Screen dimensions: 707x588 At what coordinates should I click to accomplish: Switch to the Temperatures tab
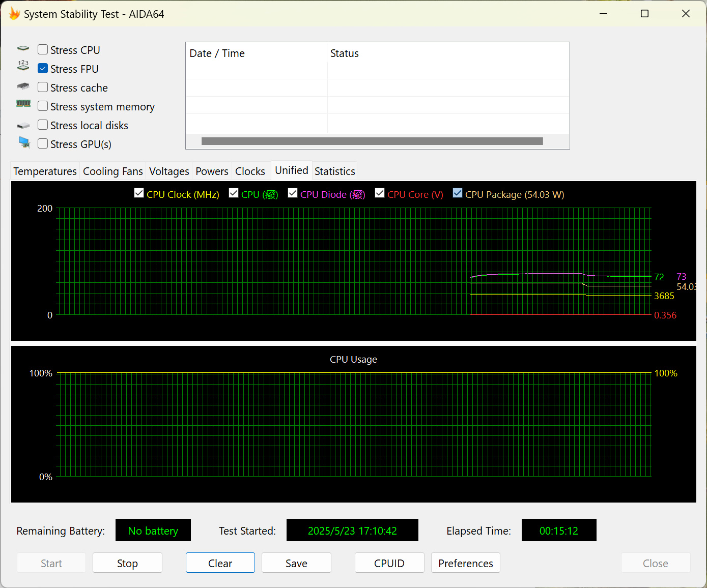click(45, 171)
